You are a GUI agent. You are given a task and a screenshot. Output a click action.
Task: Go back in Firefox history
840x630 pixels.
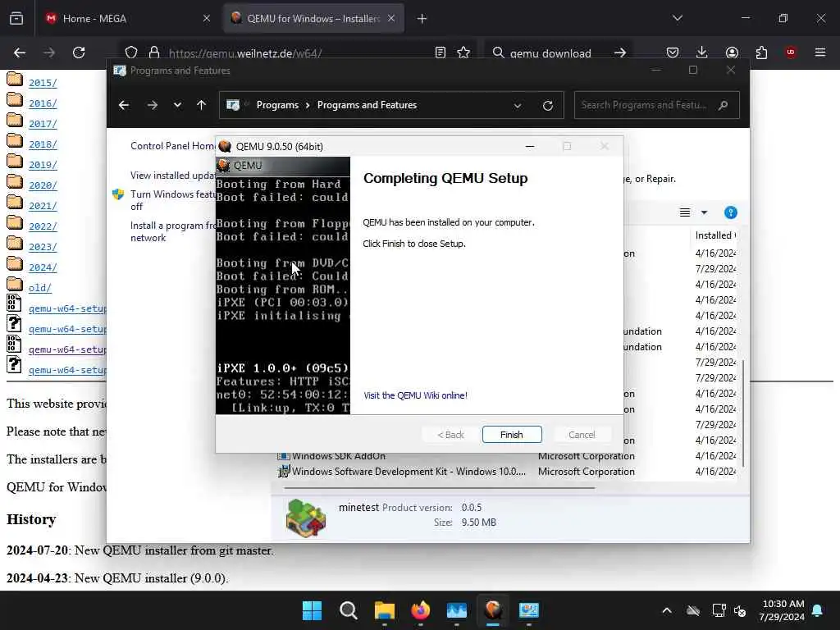(20, 52)
